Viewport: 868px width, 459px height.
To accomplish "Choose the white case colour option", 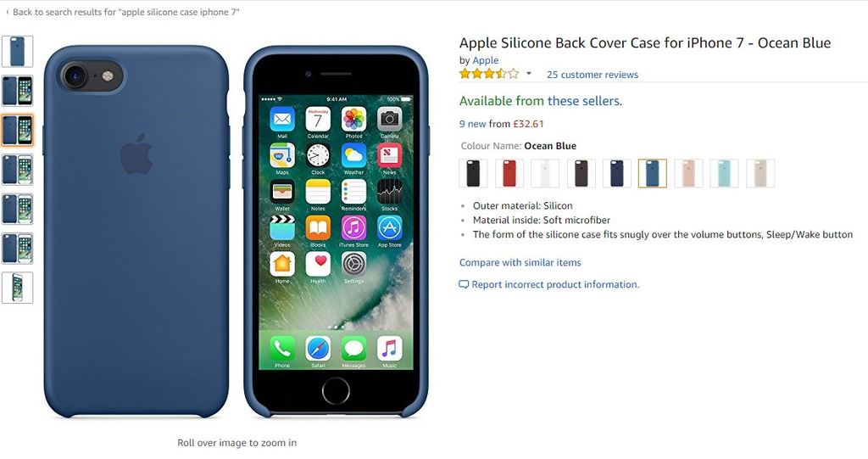I will pos(545,174).
